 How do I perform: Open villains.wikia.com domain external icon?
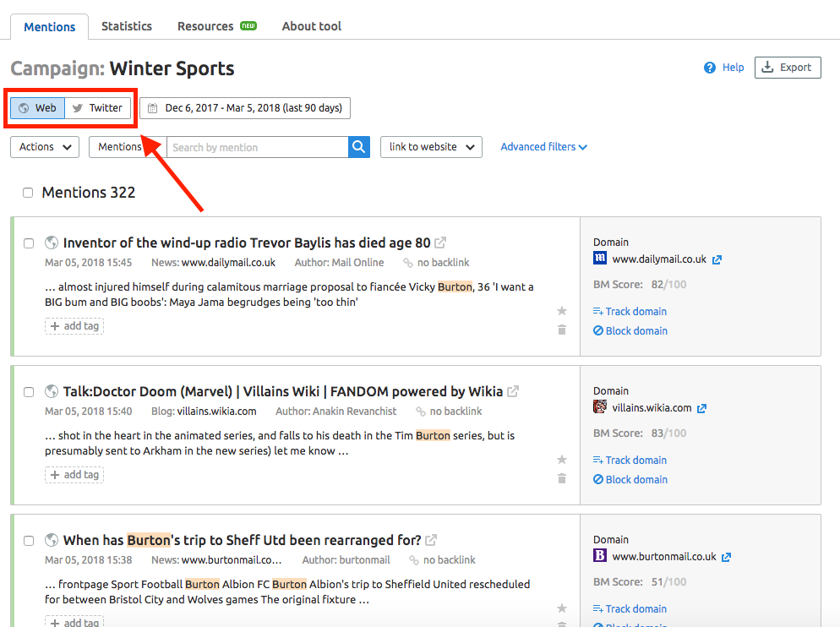[701, 408]
